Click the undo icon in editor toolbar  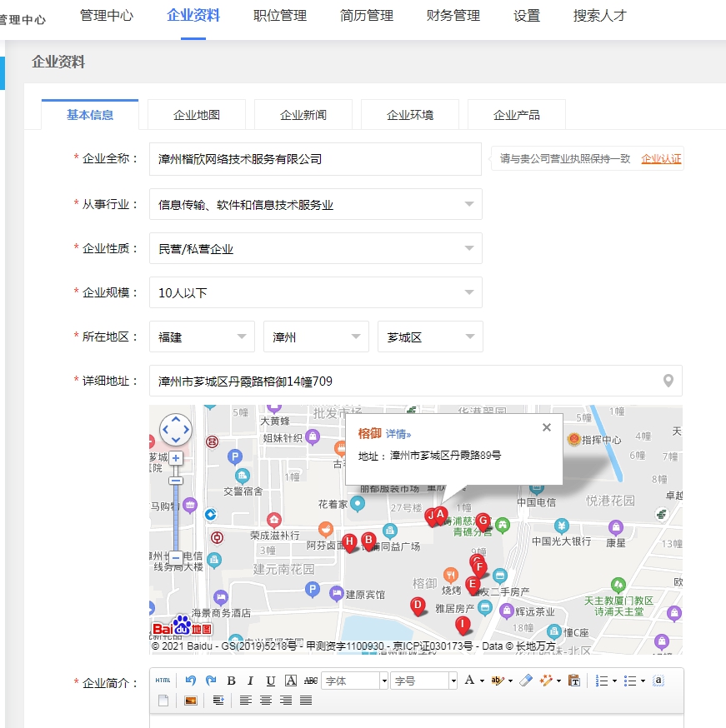click(x=191, y=681)
